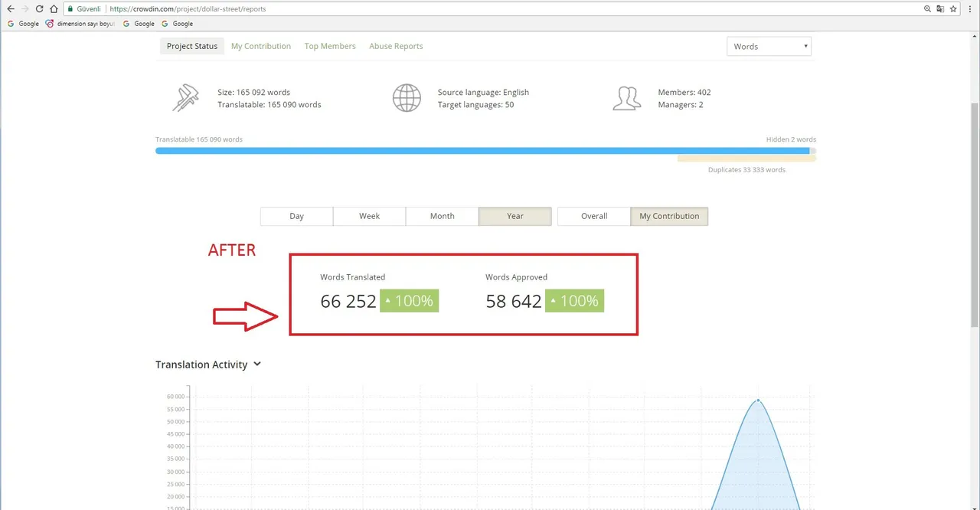The width and height of the screenshot is (980, 510).
Task: Bookmark this page with the star icon
Action: pos(953,9)
